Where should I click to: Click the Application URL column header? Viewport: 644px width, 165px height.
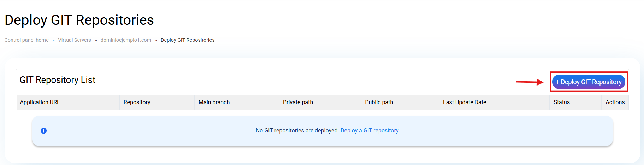tap(40, 102)
